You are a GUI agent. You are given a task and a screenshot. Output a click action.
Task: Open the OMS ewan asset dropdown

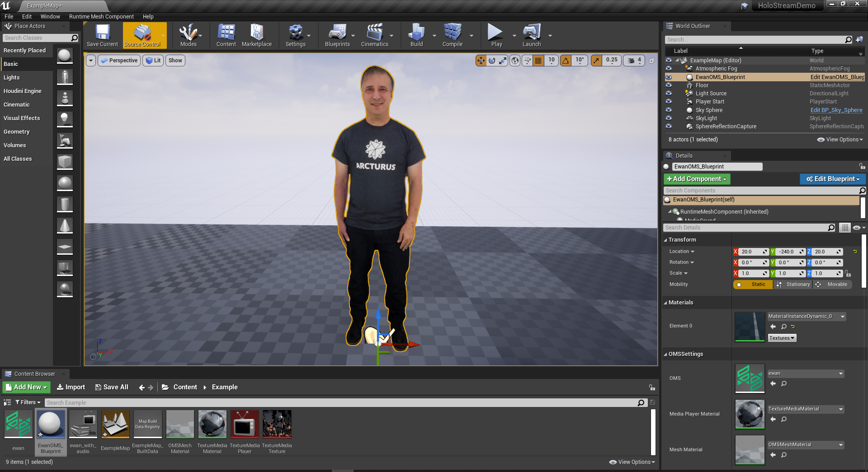point(806,374)
